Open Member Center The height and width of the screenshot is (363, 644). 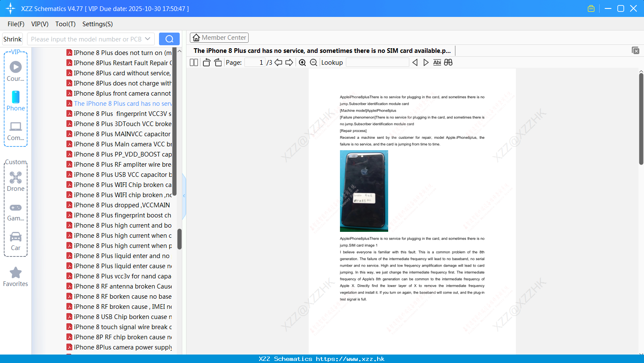[x=219, y=38]
